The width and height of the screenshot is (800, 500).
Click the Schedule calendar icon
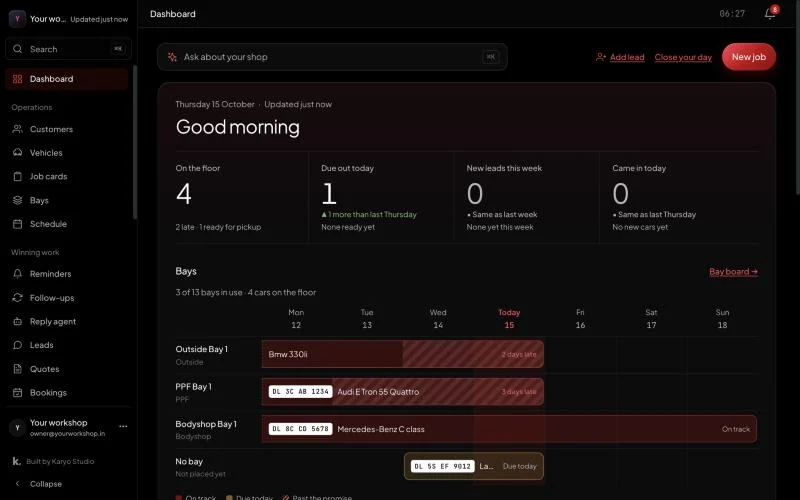[17, 224]
